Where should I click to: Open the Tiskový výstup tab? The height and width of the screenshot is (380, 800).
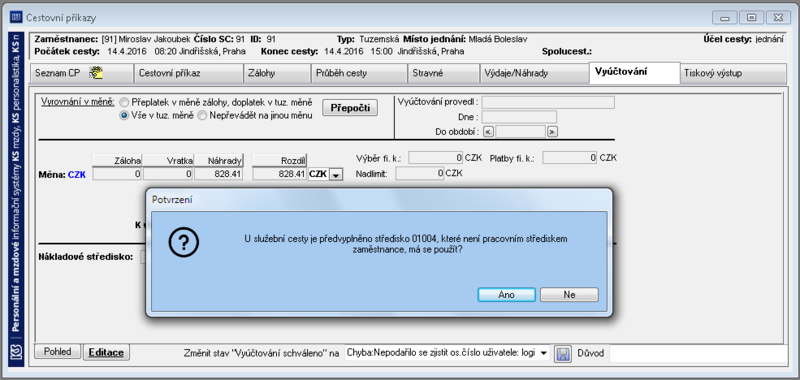click(734, 73)
